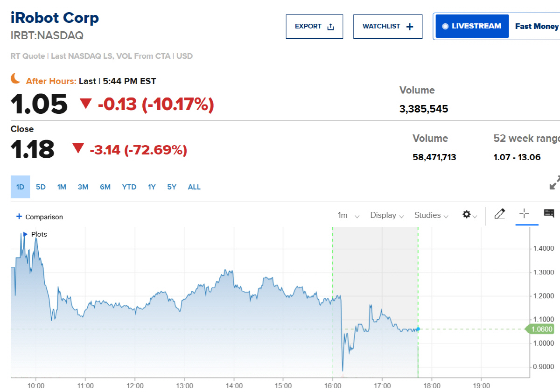
Task: Click the after-hours moon icon
Action: coord(16,79)
